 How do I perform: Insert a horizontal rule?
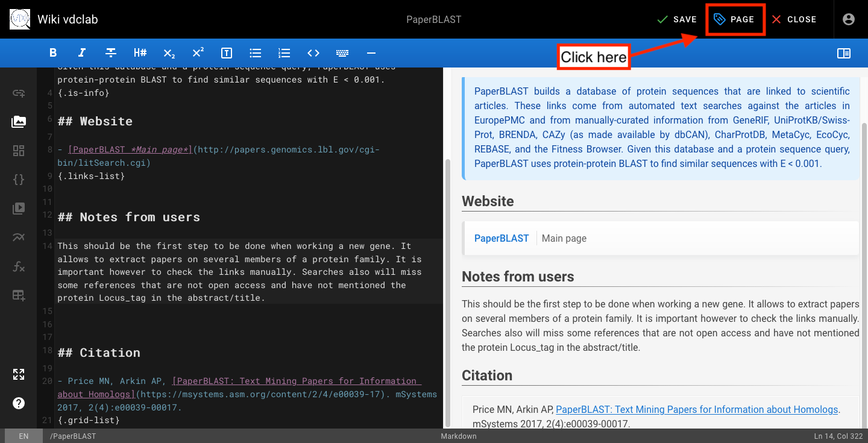371,53
